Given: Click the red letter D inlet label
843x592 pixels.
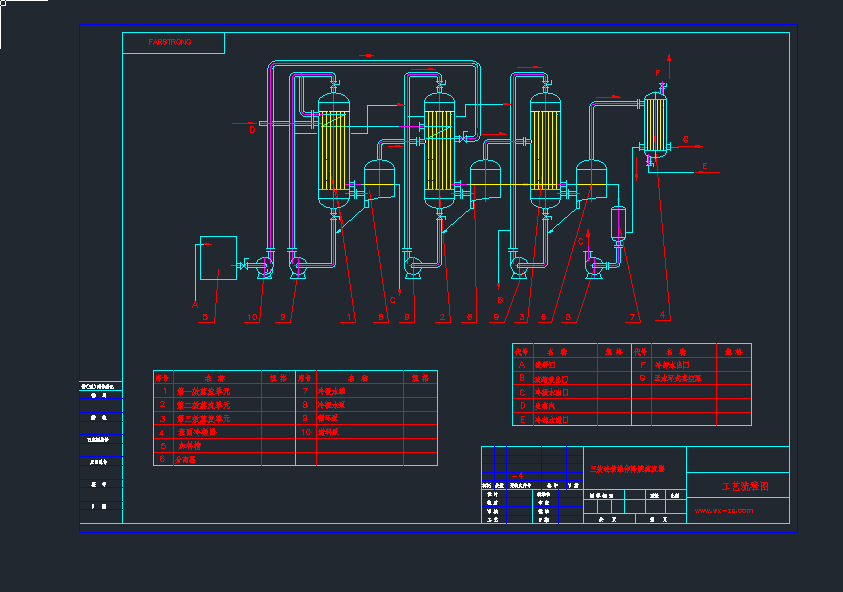Looking at the screenshot, I should (252, 129).
